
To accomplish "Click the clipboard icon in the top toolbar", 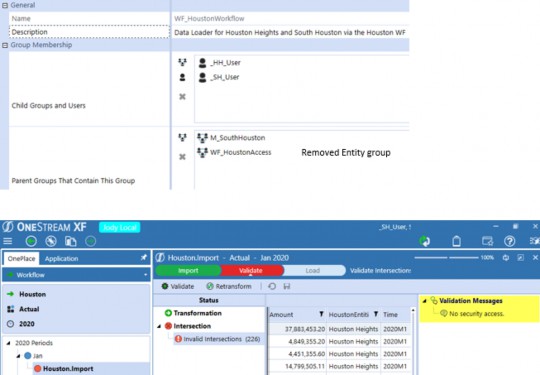I will 456,241.
